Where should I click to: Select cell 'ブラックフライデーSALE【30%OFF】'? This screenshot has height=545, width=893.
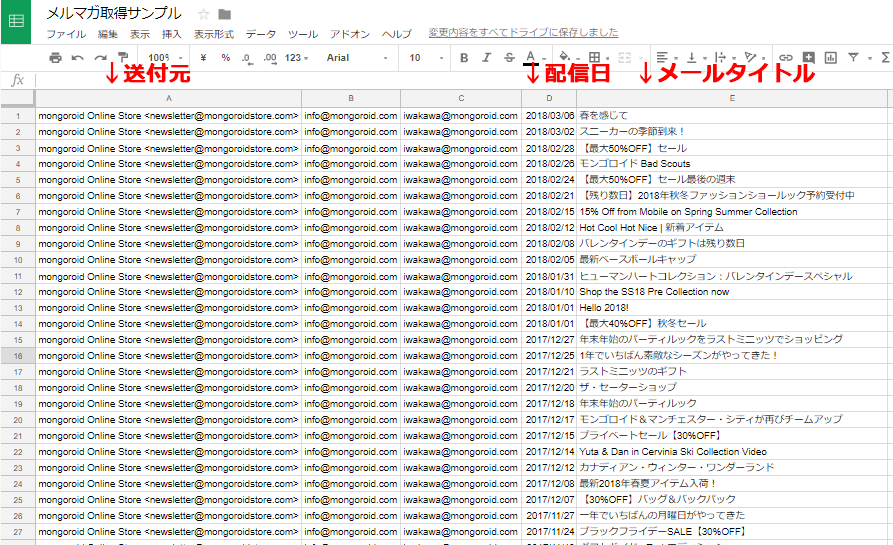(732, 532)
